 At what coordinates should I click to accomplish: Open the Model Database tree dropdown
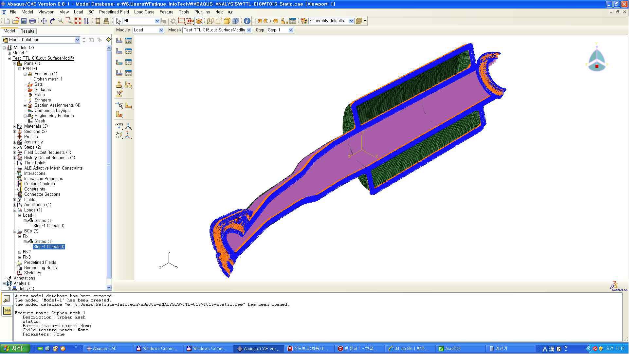click(41, 40)
